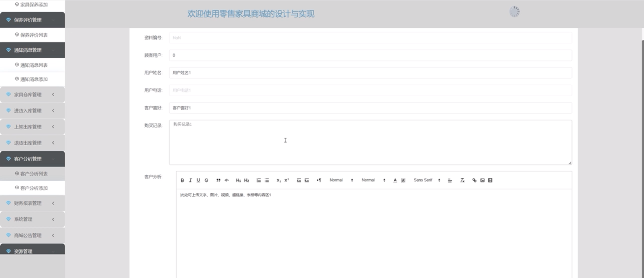Insert a code block
The height and width of the screenshot is (278, 644).
(x=226, y=180)
